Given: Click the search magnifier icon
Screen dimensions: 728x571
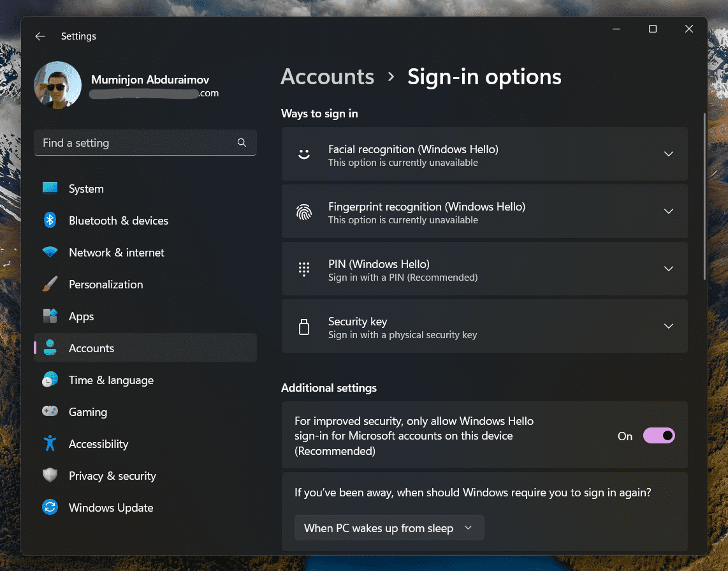Looking at the screenshot, I should click(x=242, y=143).
